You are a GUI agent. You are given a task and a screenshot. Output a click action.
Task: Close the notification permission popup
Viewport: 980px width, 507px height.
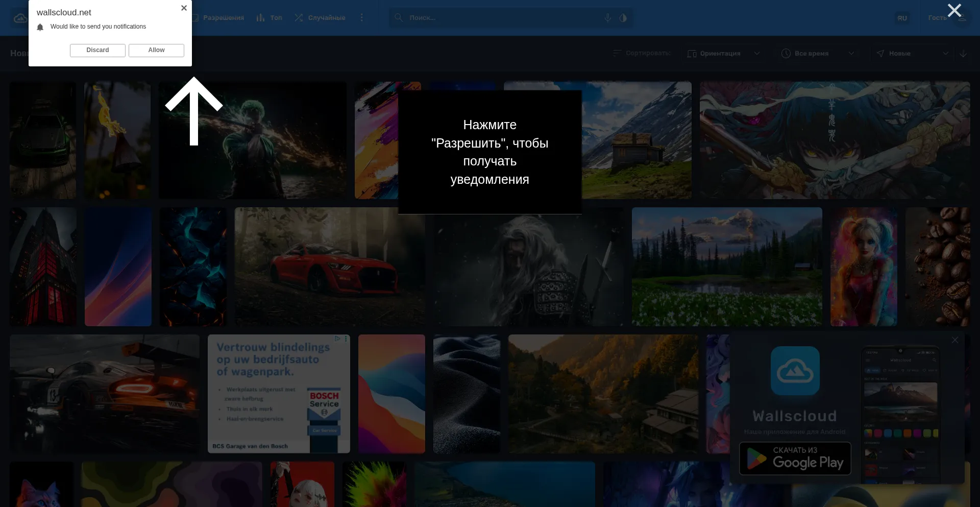[x=184, y=8]
